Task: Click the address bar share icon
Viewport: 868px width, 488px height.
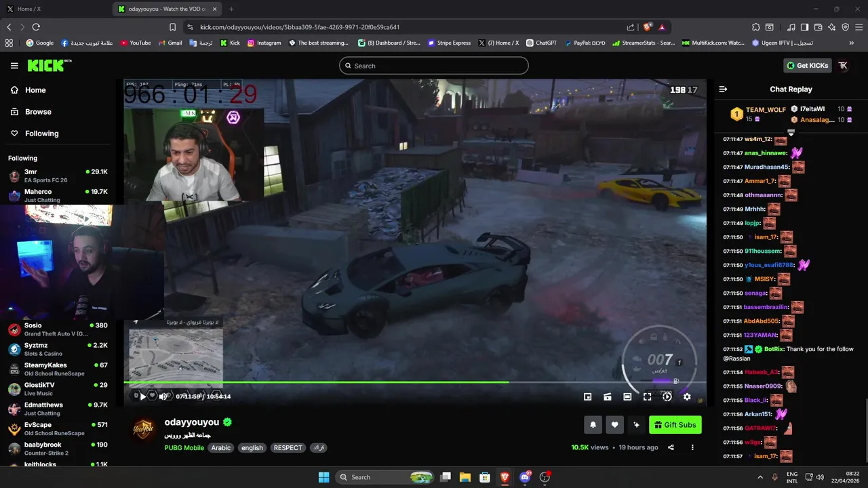Action: click(631, 27)
